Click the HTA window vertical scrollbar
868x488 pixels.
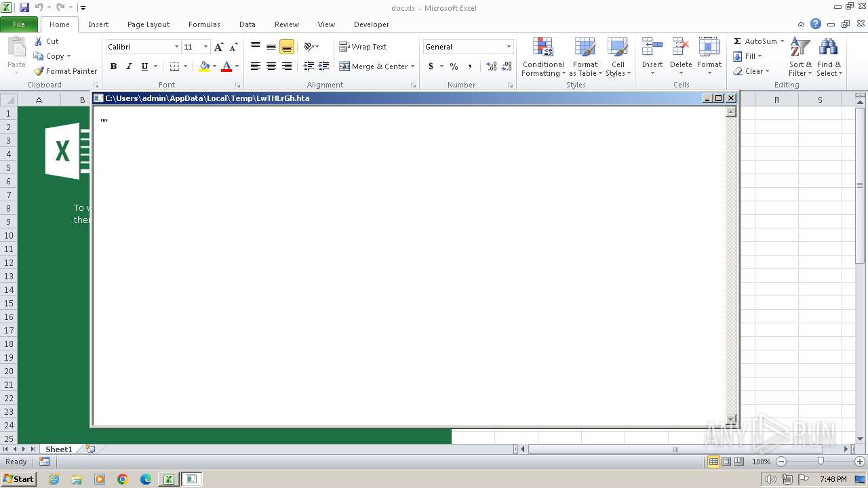click(x=731, y=266)
